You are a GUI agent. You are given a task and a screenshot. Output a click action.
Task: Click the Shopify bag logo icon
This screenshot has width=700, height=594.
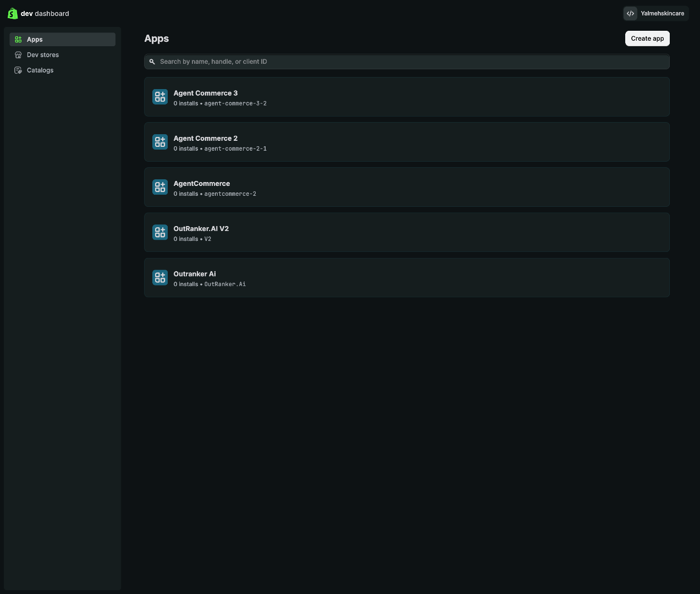(13, 13)
